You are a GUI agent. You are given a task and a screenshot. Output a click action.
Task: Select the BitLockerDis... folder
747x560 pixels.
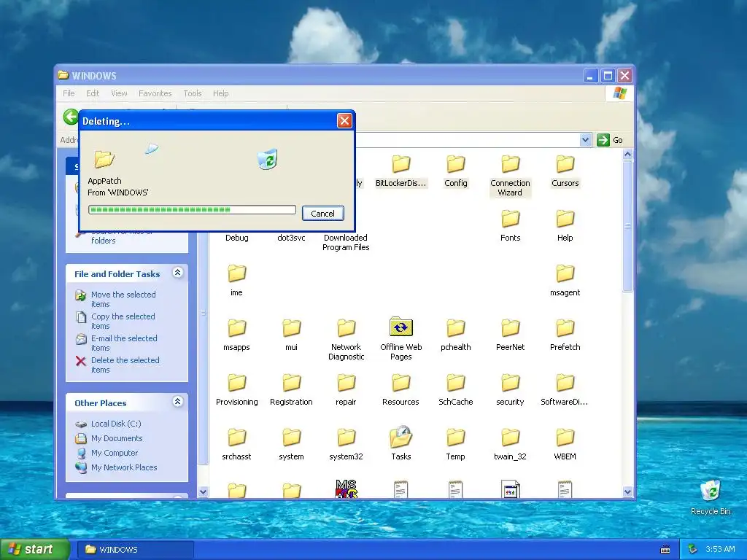click(x=400, y=171)
